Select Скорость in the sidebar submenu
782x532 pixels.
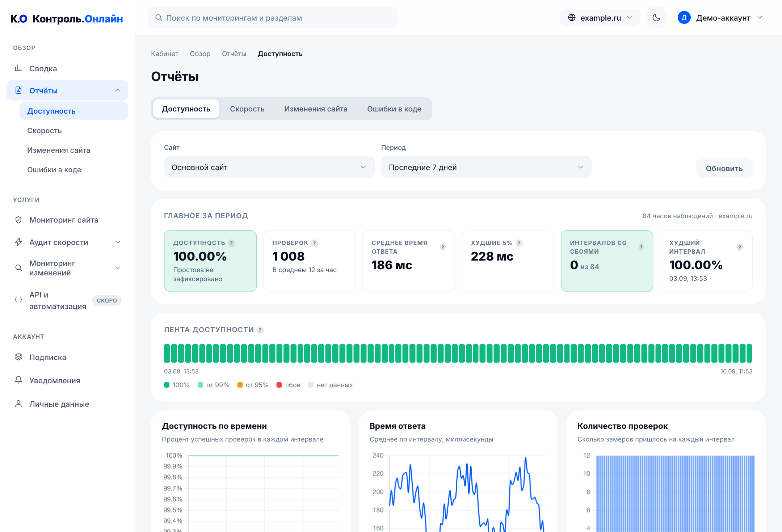point(74,131)
